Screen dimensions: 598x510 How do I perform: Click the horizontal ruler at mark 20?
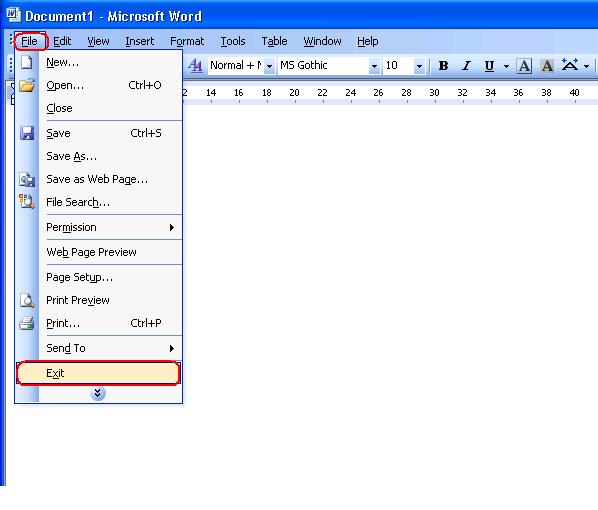(294, 93)
